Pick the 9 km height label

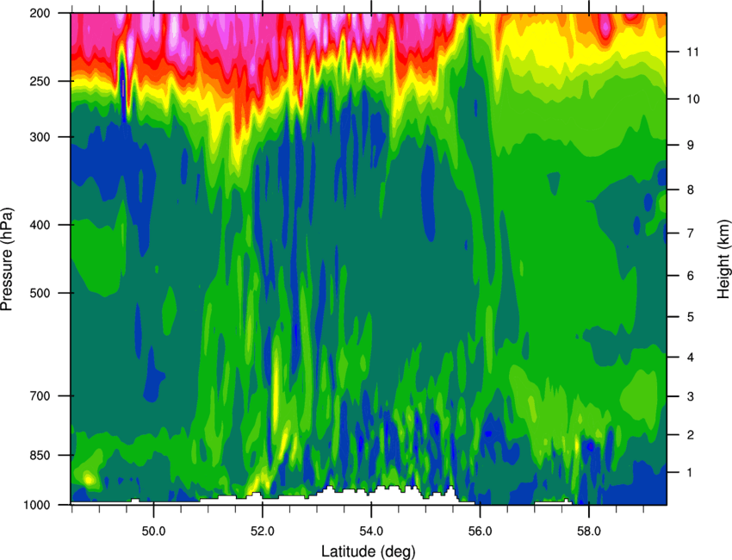(691, 146)
